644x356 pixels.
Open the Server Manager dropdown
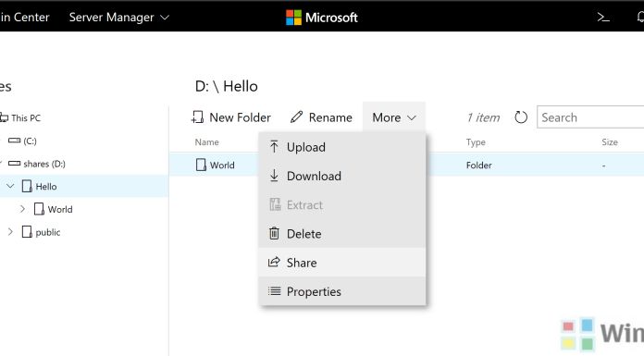pos(119,18)
